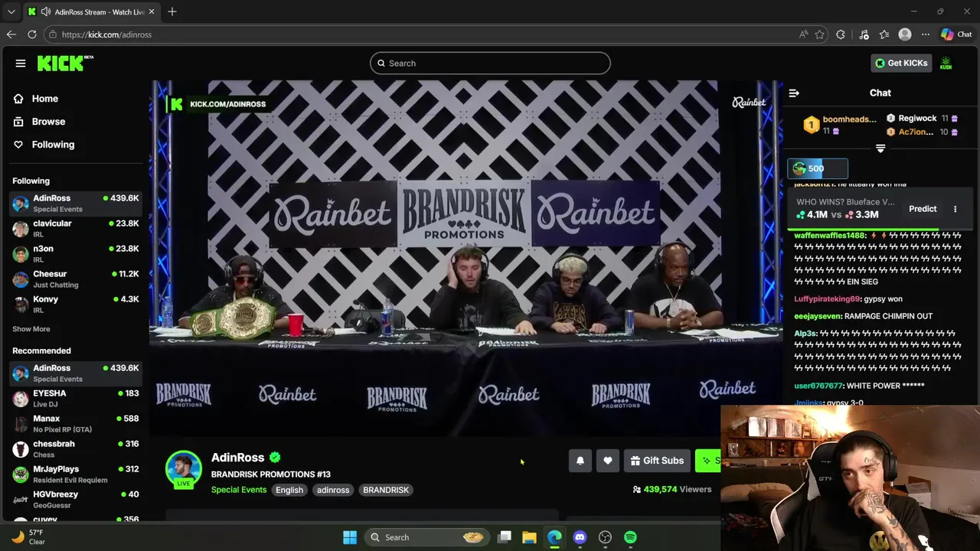Open the Kick hamburger sidebar menu
The height and width of the screenshot is (551, 980).
(21, 64)
